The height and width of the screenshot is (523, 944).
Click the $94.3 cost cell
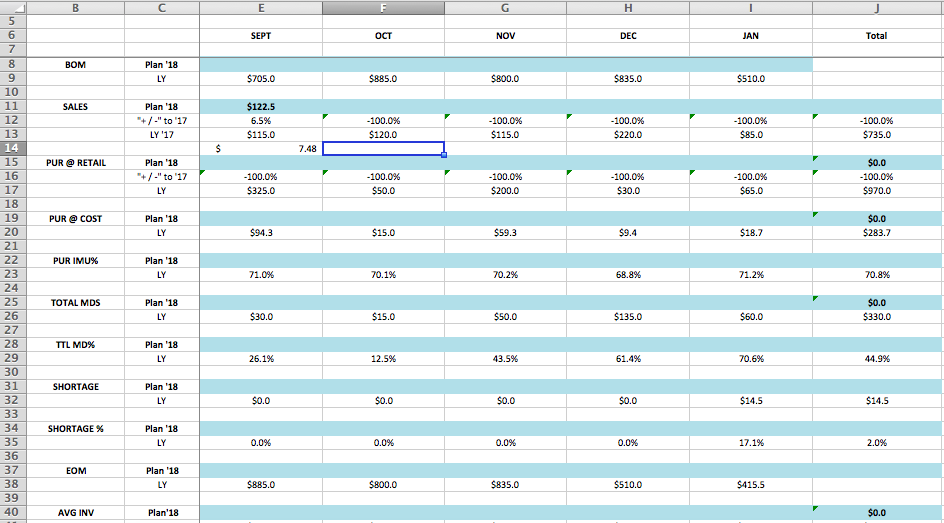click(261, 232)
